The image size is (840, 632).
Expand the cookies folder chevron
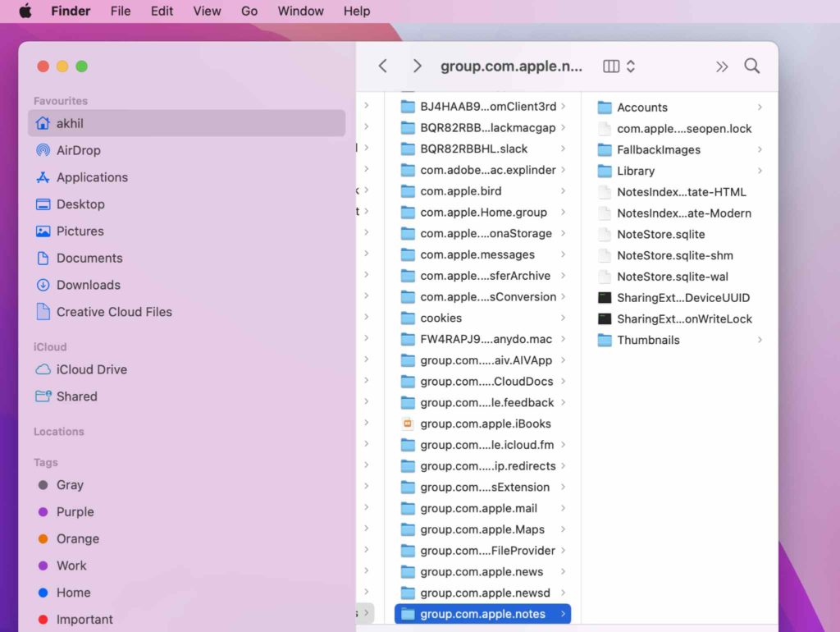point(563,318)
